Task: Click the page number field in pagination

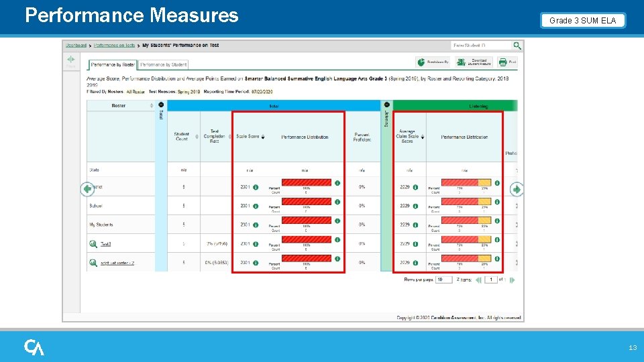Action: [491, 280]
